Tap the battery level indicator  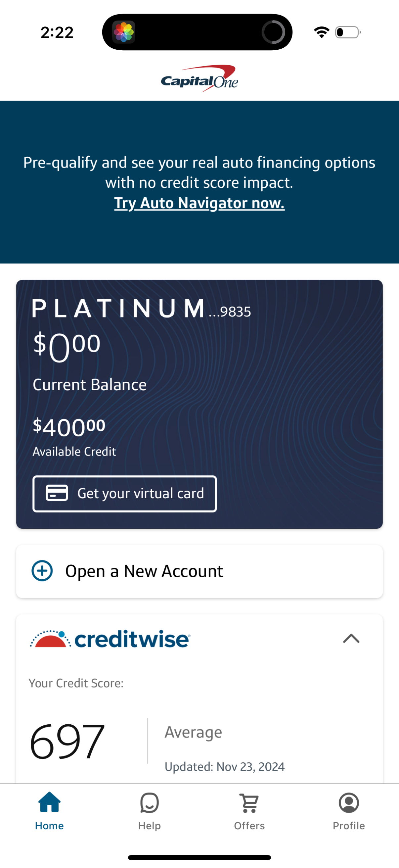[x=347, y=32]
